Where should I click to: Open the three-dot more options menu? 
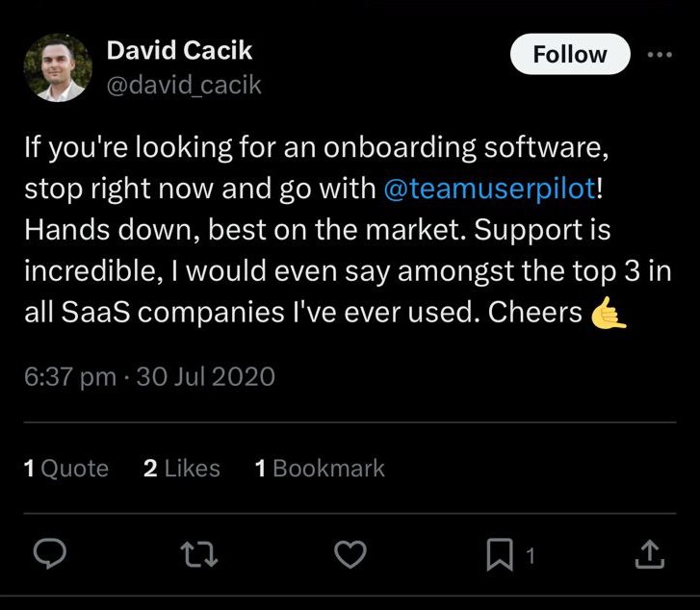click(x=660, y=55)
